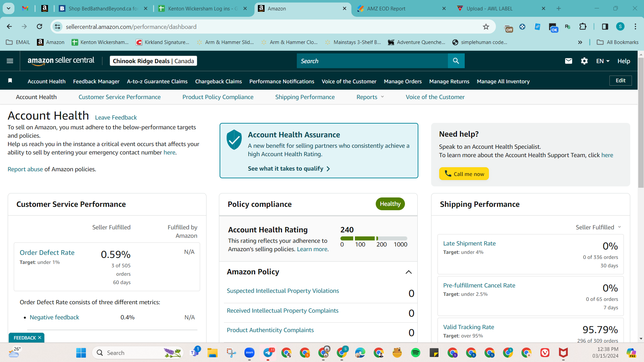This screenshot has height=362, width=644.
Task: Open the Learn more link for health rating
Action: coord(312,249)
